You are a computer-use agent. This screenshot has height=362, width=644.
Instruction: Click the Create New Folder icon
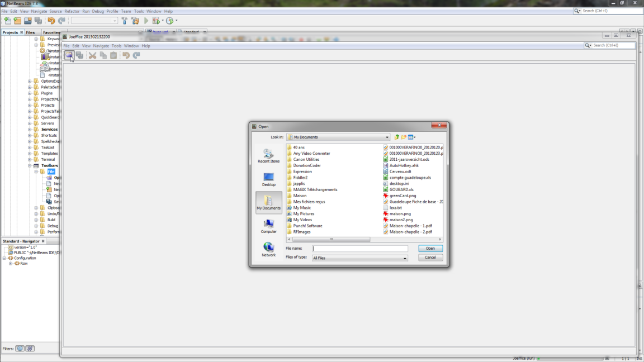point(403,137)
